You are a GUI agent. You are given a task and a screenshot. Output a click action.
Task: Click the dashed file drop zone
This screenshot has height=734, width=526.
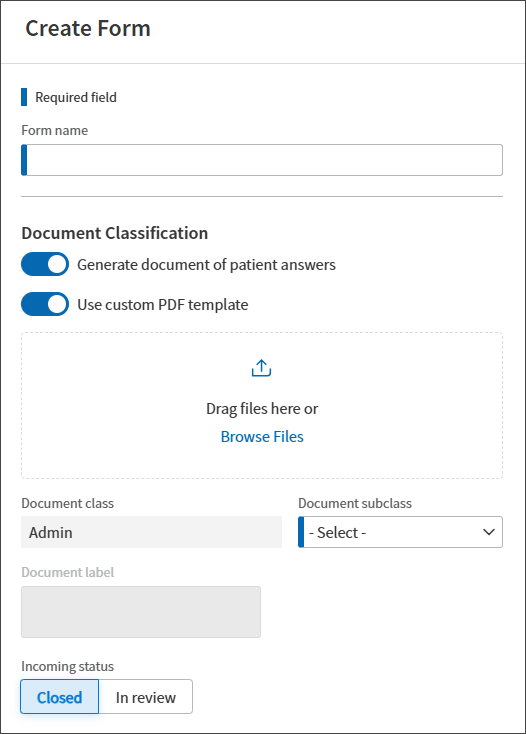point(262,405)
